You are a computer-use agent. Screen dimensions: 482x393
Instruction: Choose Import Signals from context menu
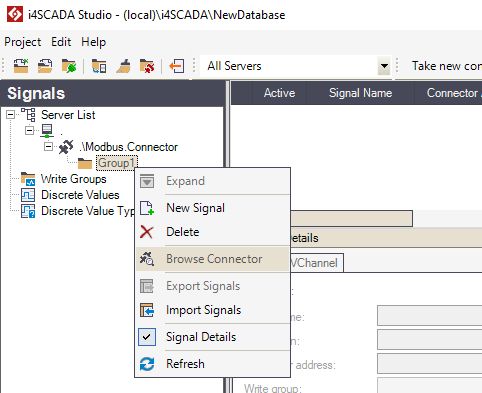coord(213,310)
